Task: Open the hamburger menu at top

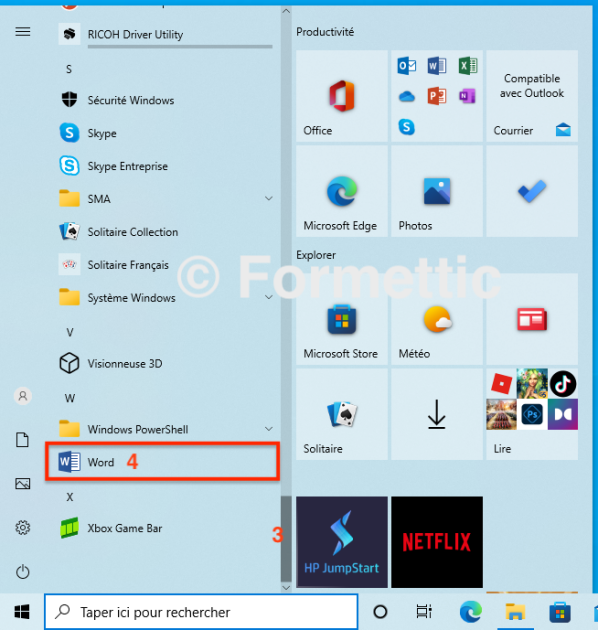Action: click(x=23, y=31)
